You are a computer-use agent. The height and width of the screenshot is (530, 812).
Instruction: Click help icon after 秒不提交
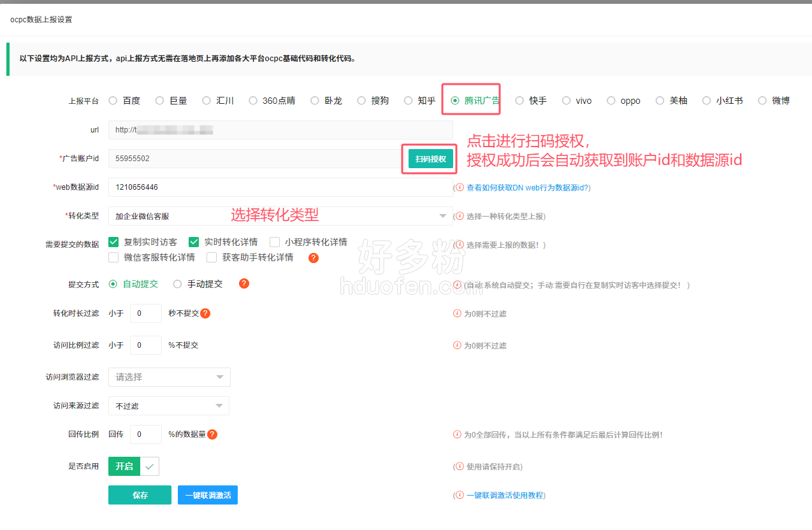tap(205, 313)
